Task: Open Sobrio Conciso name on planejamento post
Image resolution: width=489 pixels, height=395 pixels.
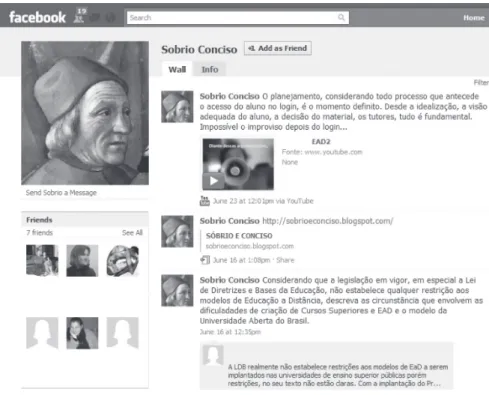Action: [229, 96]
